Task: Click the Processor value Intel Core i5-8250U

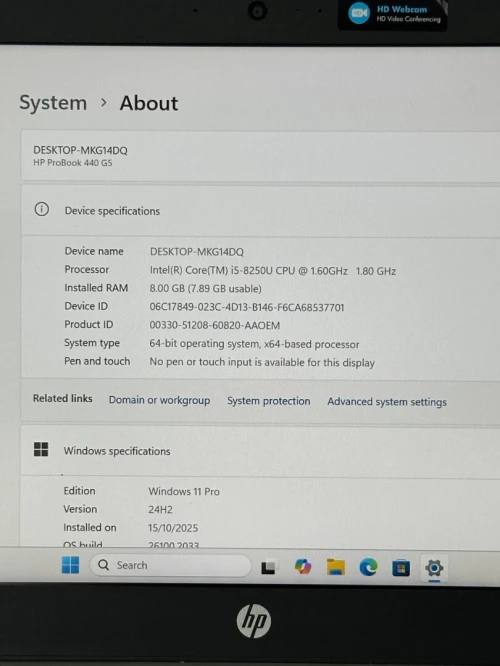Action: (x=273, y=271)
